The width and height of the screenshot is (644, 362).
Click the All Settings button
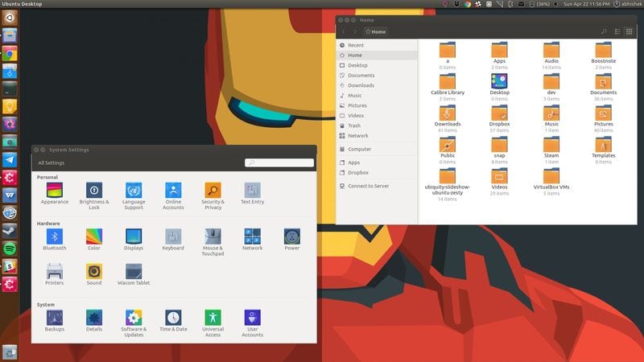click(51, 163)
